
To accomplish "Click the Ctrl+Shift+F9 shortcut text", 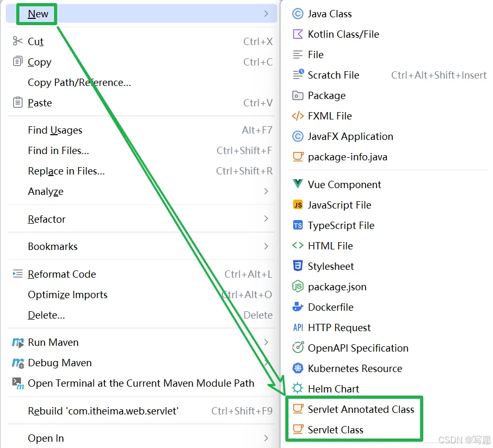I will [242, 411].
